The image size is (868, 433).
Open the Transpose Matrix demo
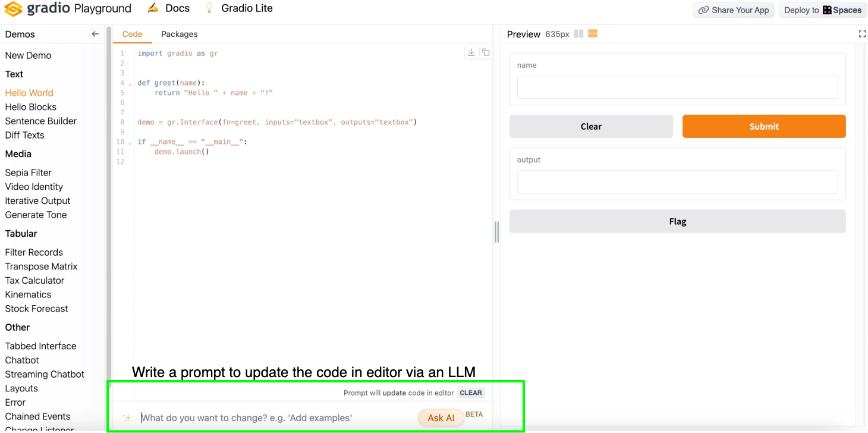(x=41, y=266)
